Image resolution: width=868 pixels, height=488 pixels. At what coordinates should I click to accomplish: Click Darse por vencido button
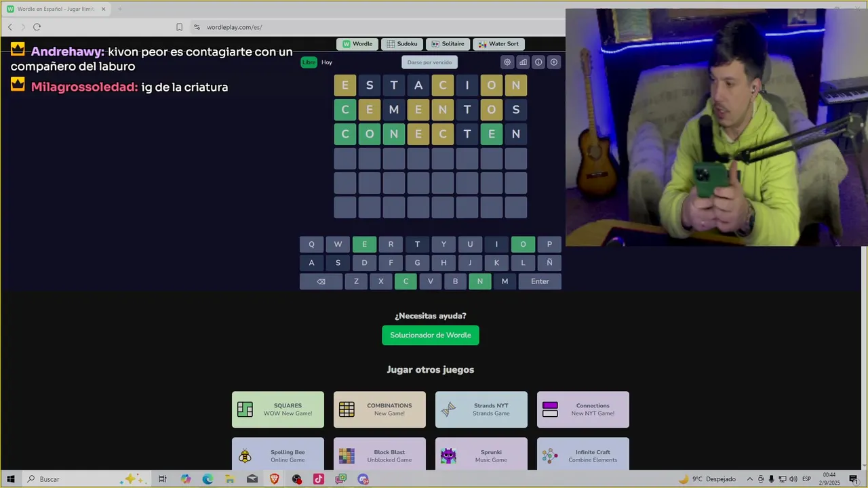click(429, 62)
